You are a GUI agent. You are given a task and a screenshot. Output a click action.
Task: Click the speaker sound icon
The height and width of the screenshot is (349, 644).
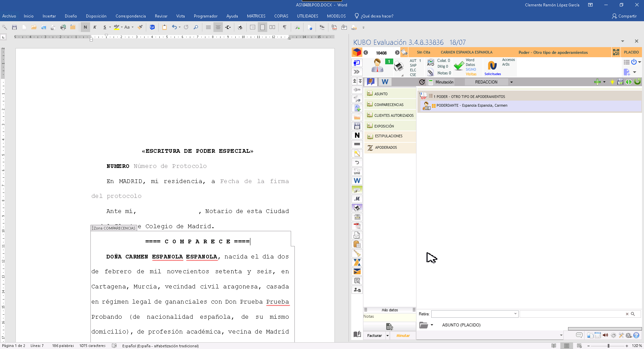[605, 335]
